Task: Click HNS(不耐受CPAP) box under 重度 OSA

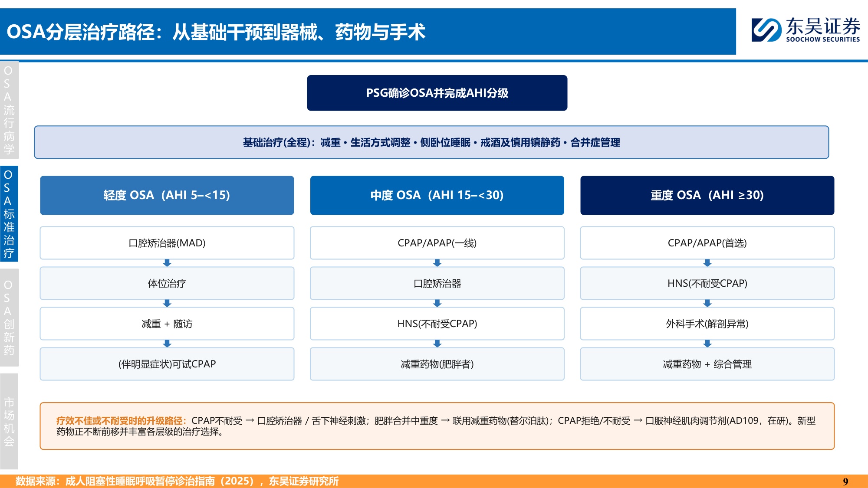Action: tap(707, 283)
